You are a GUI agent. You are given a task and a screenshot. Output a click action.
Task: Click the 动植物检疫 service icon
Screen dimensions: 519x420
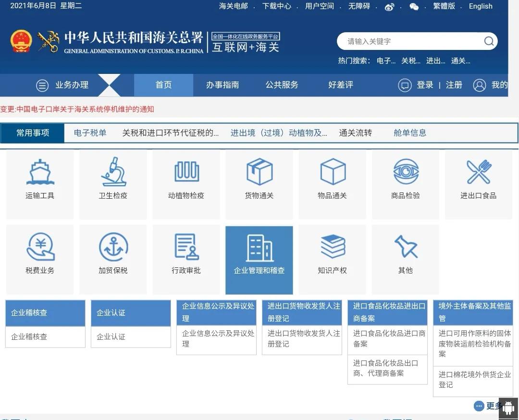[186, 171]
